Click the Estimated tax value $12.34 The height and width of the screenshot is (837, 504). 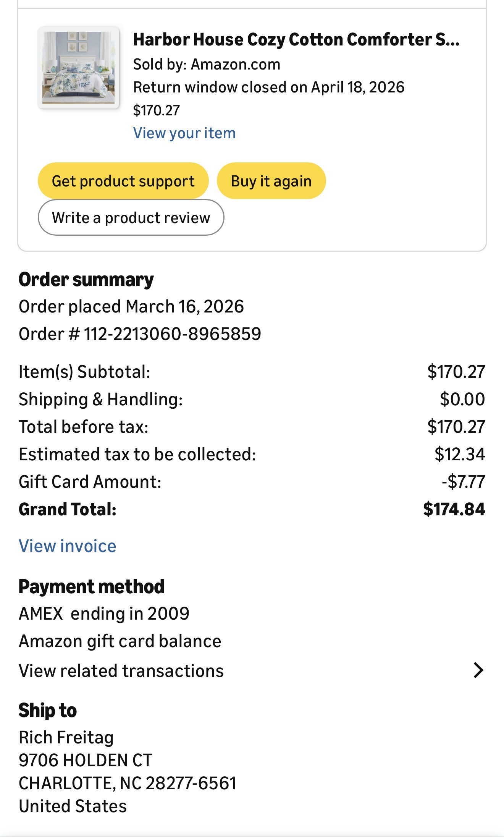pyautogui.click(x=460, y=454)
